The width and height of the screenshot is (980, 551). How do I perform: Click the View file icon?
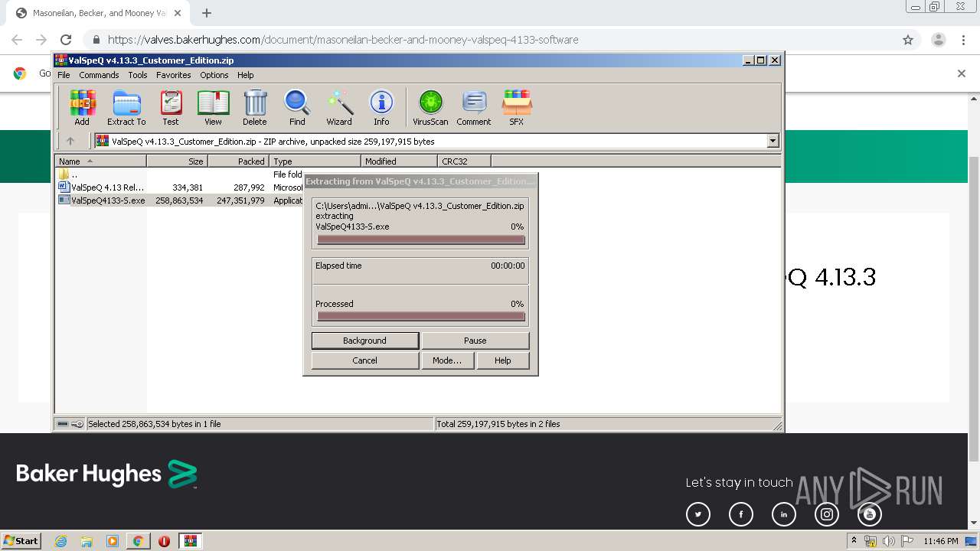click(x=213, y=108)
